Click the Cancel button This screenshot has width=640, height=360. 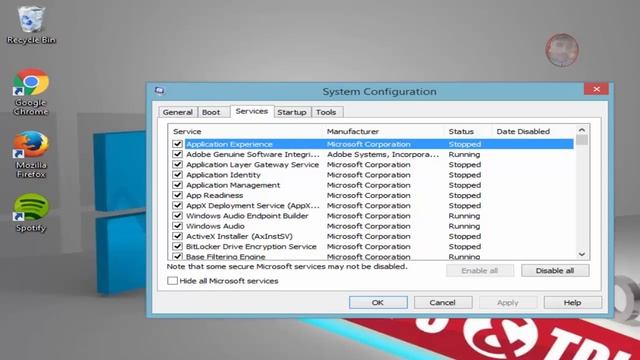442,302
